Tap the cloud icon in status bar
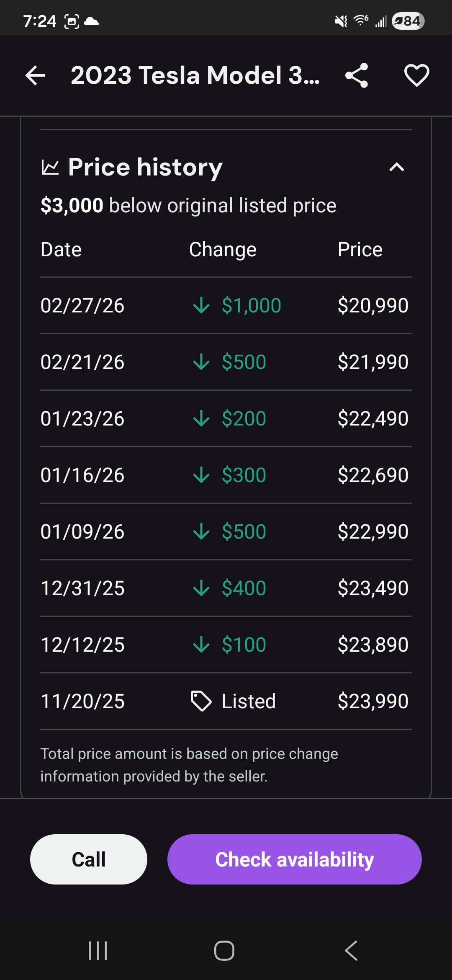This screenshot has height=980, width=452. (x=91, y=21)
